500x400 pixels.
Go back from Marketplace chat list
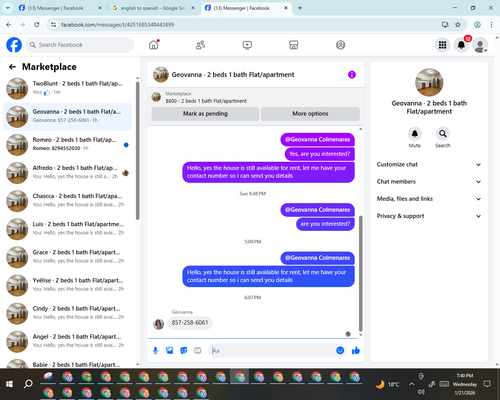tap(12, 67)
